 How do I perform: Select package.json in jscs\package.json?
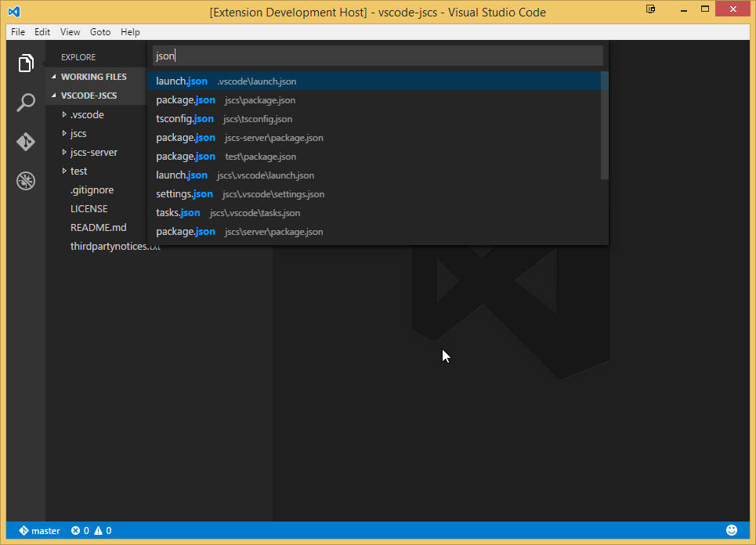click(x=374, y=99)
